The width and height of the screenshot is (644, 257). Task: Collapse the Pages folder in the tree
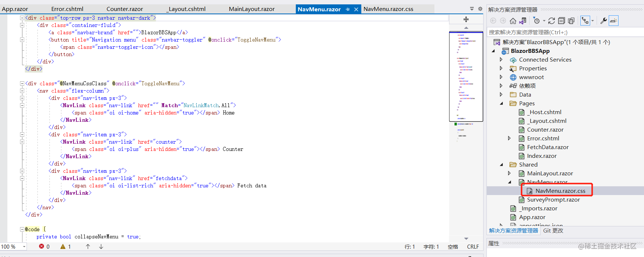[x=501, y=104]
